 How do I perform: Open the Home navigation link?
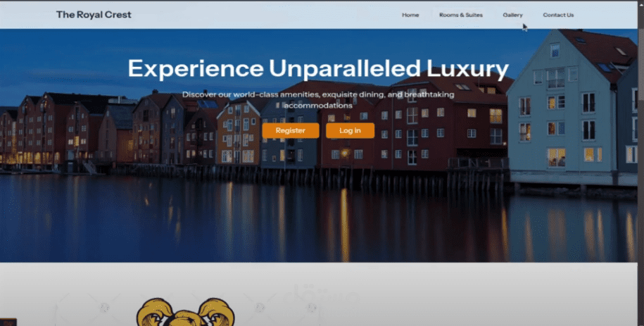[x=410, y=15]
